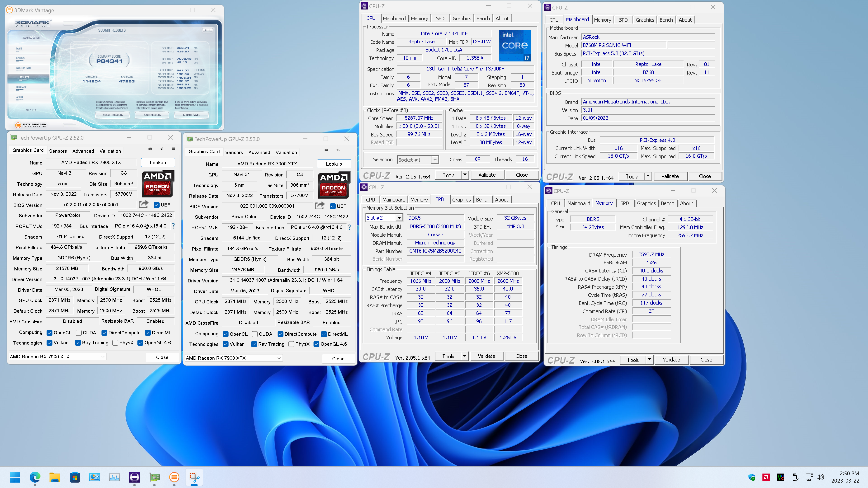This screenshot has height=488, width=868.
Task: Open Tools arrow in CPU-Z SPD window
Action: click(464, 356)
